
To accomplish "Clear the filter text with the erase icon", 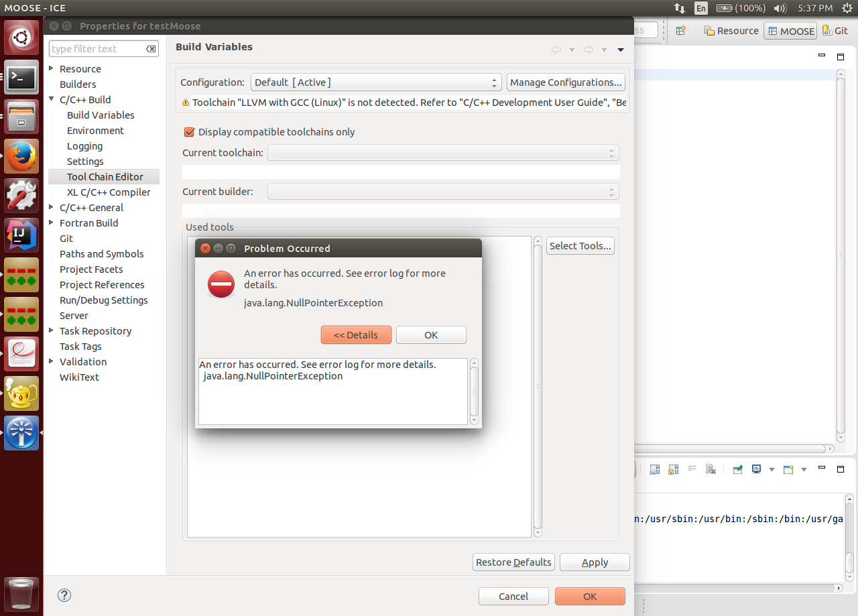I will [151, 49].
